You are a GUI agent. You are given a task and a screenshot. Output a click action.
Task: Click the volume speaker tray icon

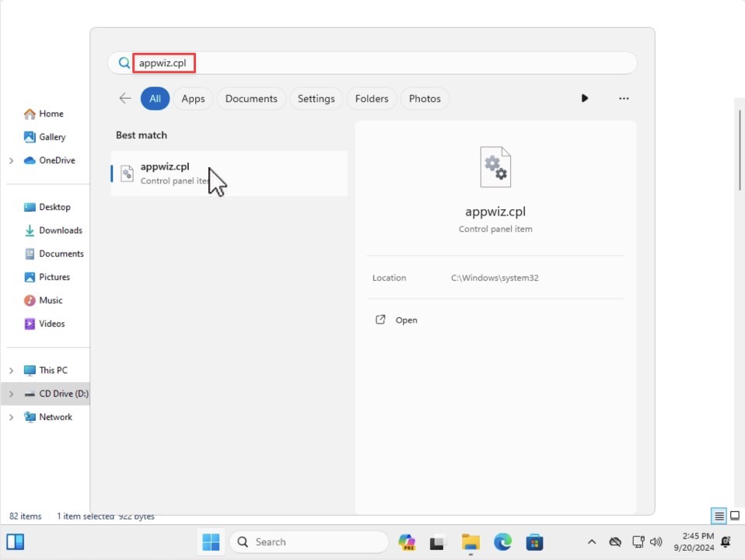pyautogui.click(x=656, y=542)
